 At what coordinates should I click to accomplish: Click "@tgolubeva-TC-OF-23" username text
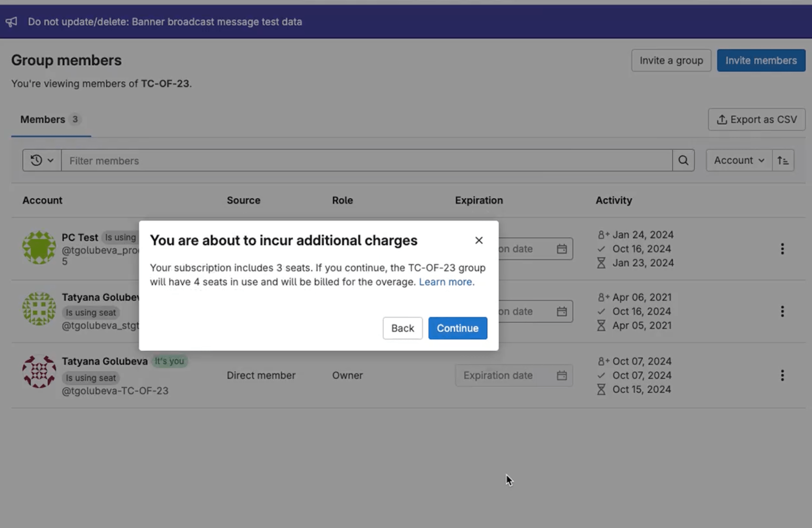[x=115, y=390]
